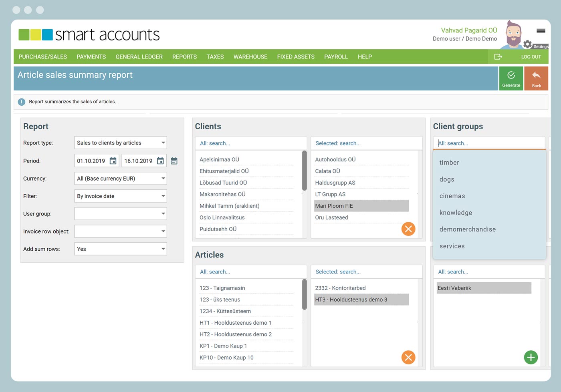Select Lõbusad Tuurid OÜ in clients list
The width and height of the screenshot is (561, 392).
pos(246,183)
